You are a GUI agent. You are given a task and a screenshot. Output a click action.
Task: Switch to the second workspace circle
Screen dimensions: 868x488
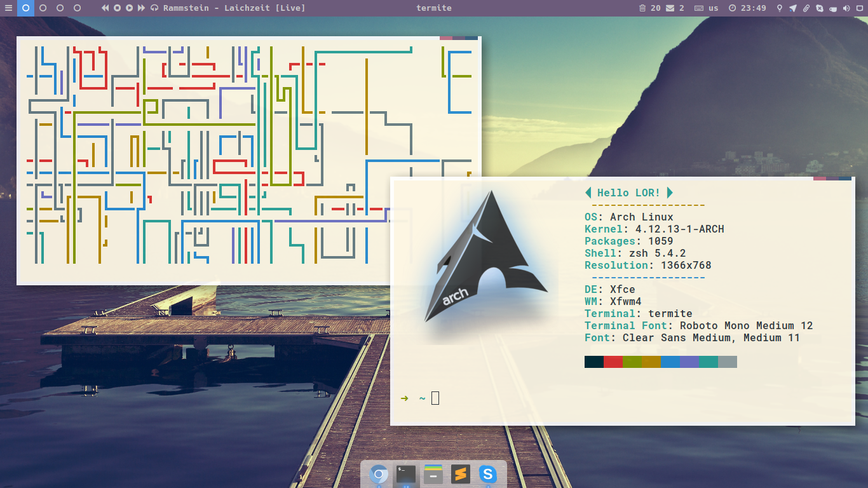[43, 8]
